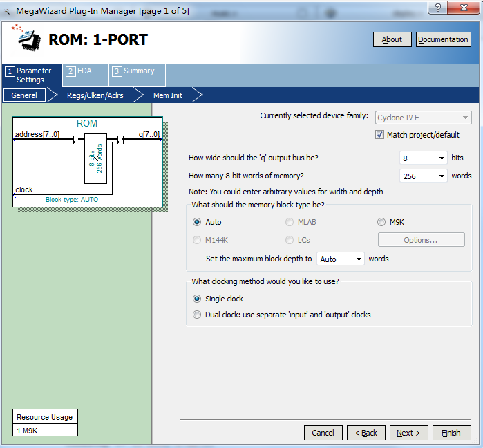Image resolution: width=483 pixels, height=448 pixels.
Task: Open the Documentation button
Action: coord(443,39)
